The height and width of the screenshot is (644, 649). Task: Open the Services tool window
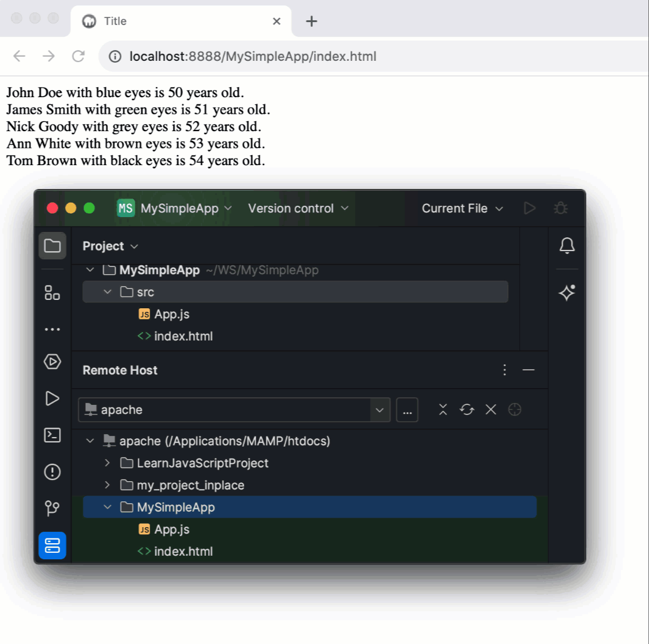[x=52, y=362]
